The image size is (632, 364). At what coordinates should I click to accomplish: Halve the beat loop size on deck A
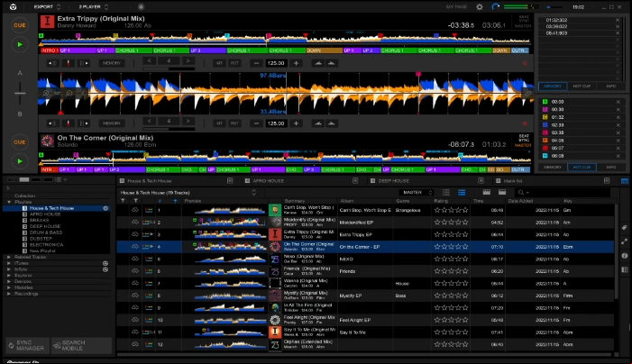150,60
